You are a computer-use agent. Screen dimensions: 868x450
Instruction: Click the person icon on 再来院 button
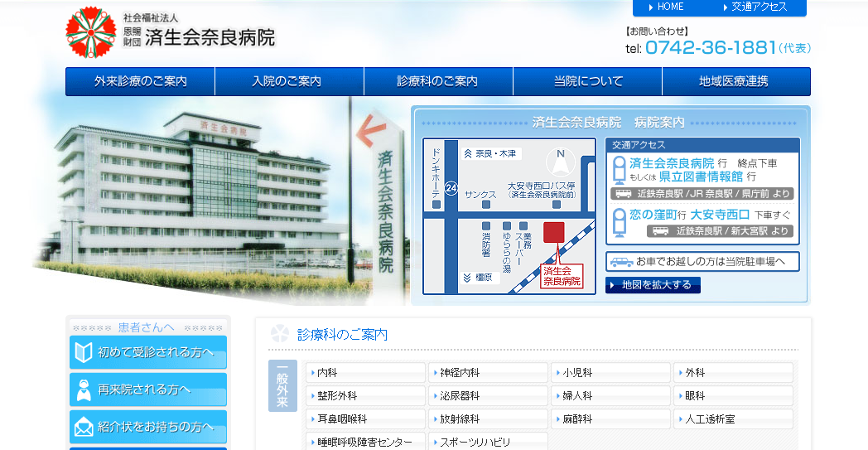[x=84, y=390]
